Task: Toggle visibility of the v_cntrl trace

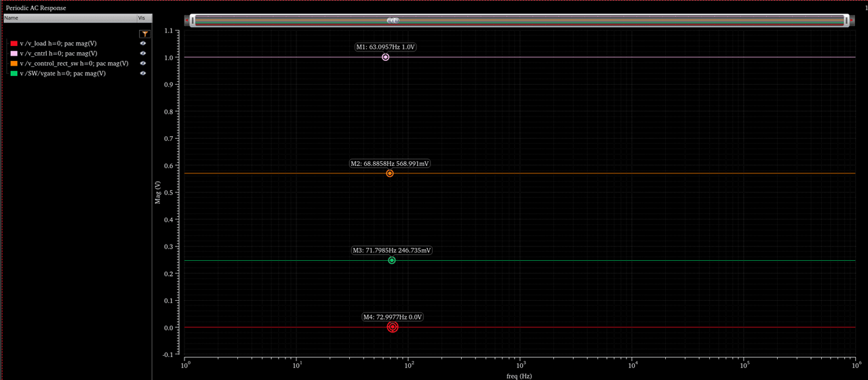Action: pyautogui.click(x=143, y=53)
